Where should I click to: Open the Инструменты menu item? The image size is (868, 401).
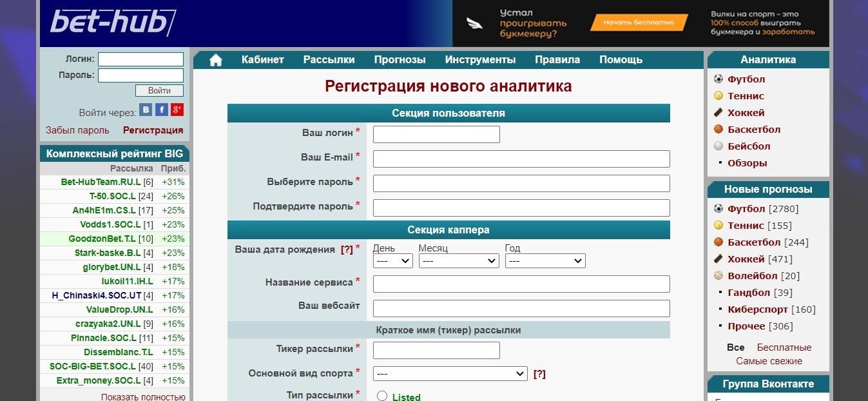pyautogui.click(x=480, y=60)
